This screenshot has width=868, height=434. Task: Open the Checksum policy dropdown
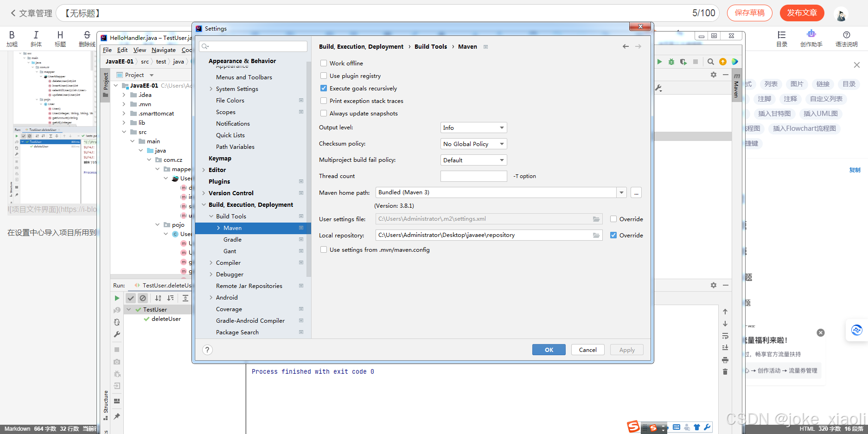pyautogui.click(x=473, y=144)
